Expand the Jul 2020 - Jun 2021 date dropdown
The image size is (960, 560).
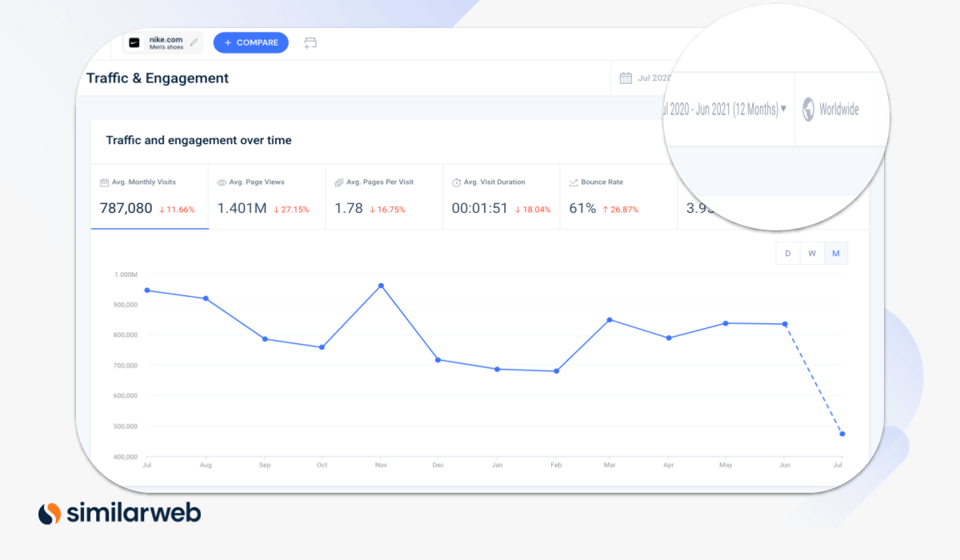click(724, 110)
